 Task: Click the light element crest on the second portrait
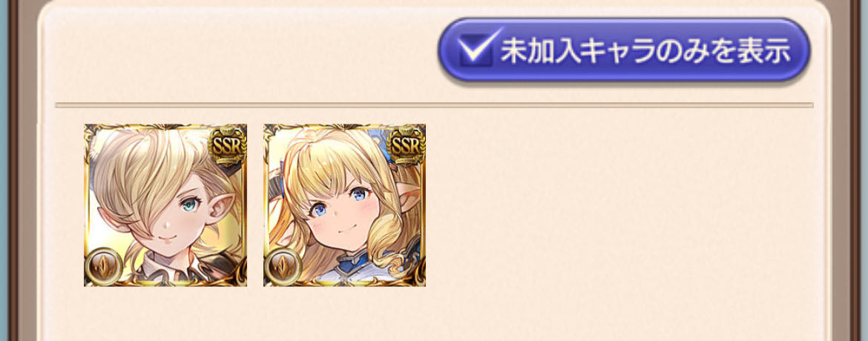[x=283, y=267]
